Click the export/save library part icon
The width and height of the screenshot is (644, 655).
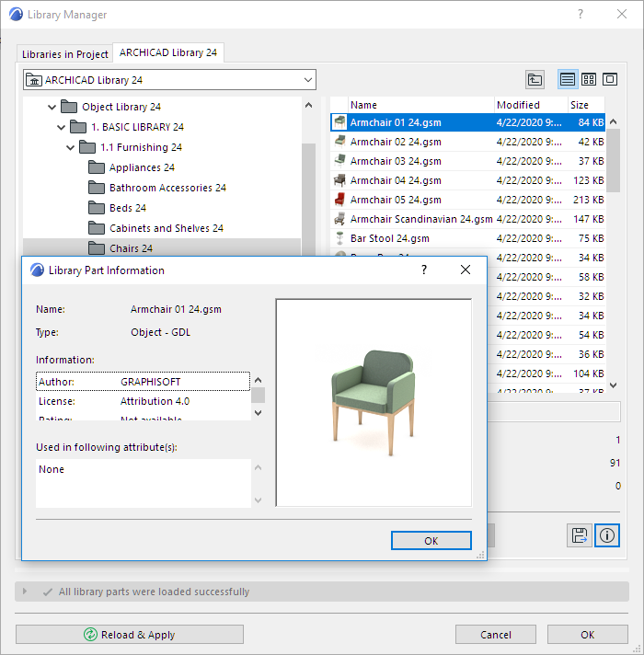point(580,535)
